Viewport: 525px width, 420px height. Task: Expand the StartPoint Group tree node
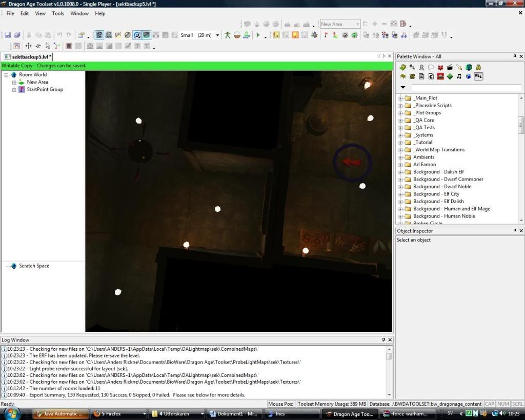click(x=14, y=89)
